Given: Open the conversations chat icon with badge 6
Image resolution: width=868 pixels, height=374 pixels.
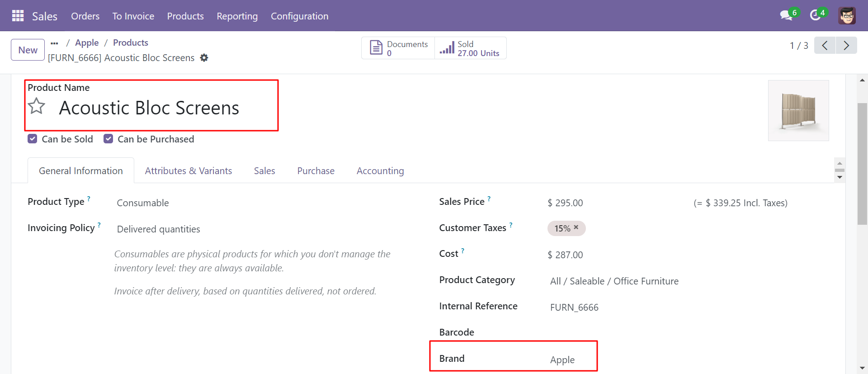Looking at the screenshot, I should [x=786, y=15].
